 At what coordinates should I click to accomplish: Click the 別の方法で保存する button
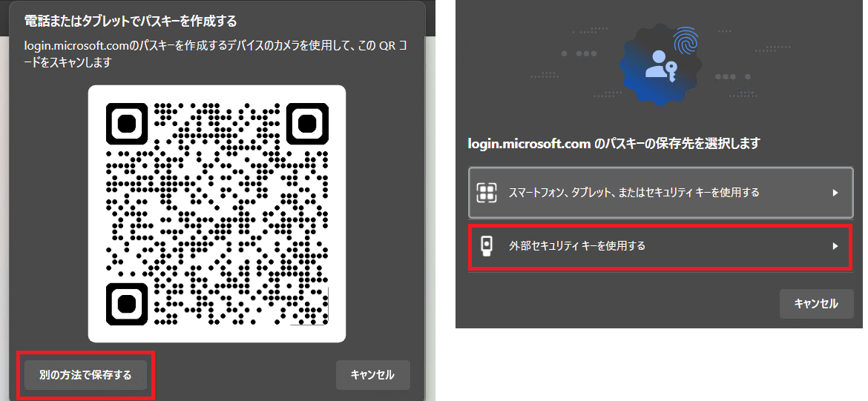(x=85, y=375)
